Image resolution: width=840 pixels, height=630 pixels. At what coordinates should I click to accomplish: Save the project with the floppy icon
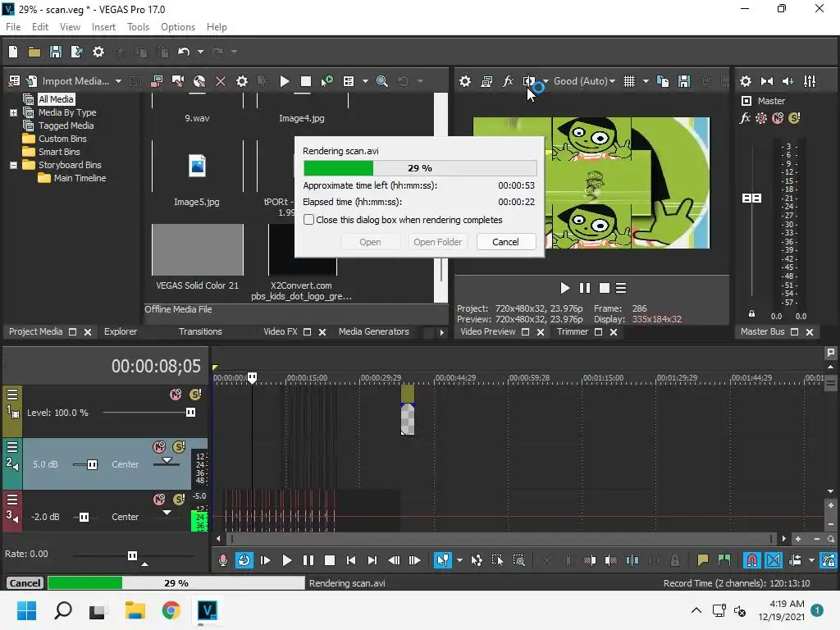coord(55,52)
